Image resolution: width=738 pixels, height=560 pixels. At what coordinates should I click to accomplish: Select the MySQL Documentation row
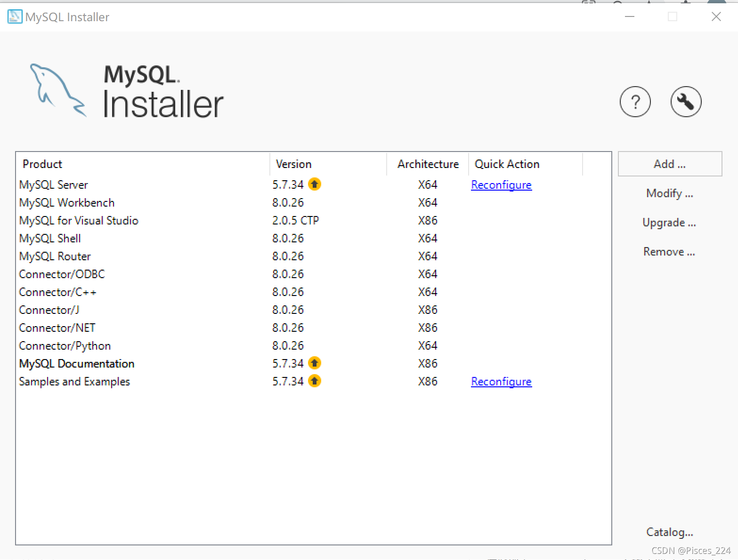(x=313, y=364)
